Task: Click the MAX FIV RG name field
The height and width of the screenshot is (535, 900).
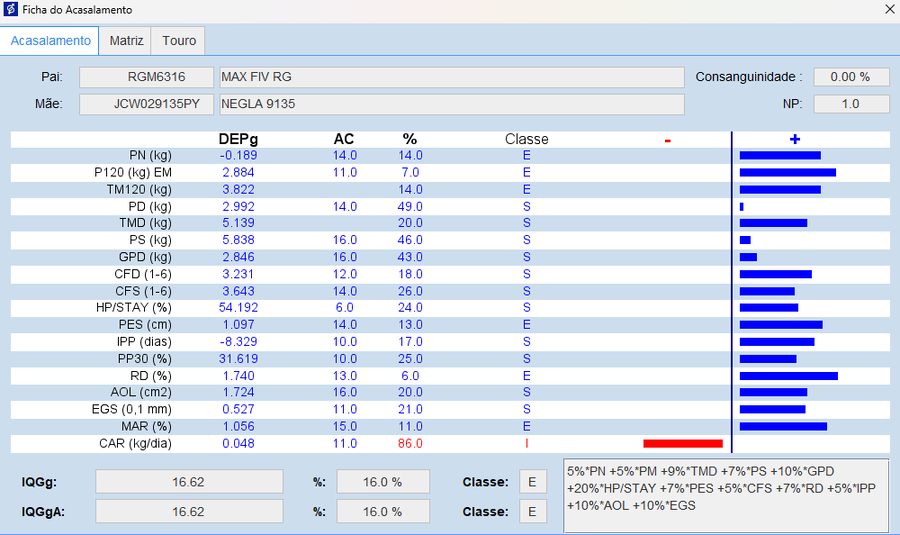Action: click(x=452, y=77)
